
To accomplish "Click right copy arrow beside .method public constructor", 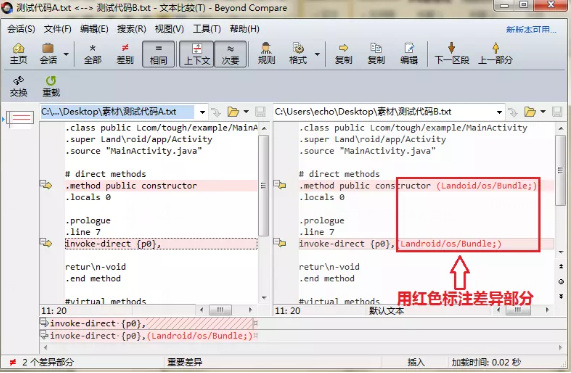I will point(280,185).
